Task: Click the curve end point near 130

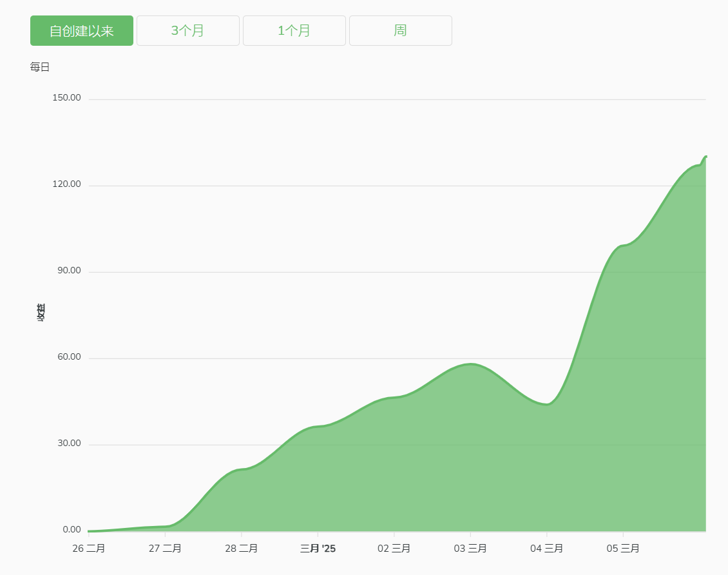Action: [705, 157]
